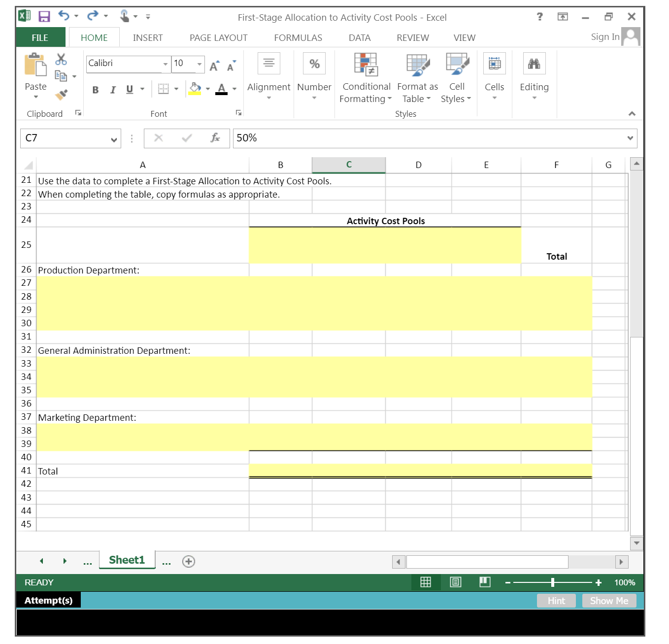Click the zoom slider handle
669x644 pixels.
pos(553,582)
